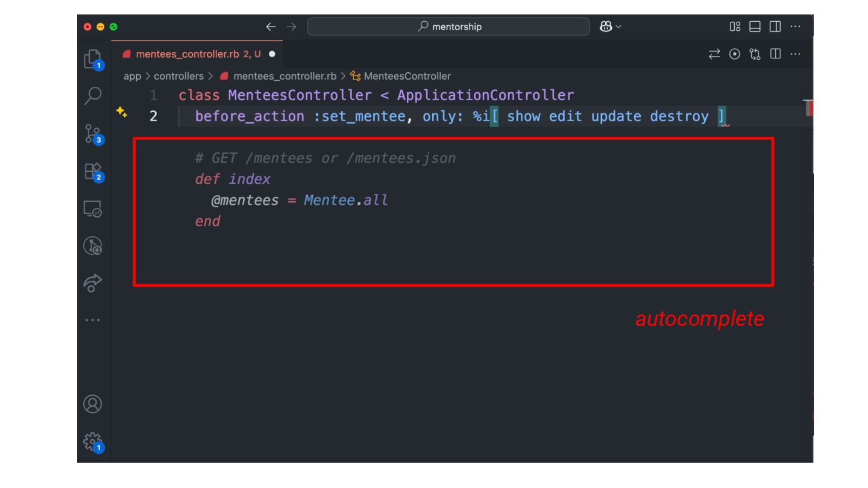Open the Git graph view icon
Viewport: 868px width, 488px height.
coord(92,246)
